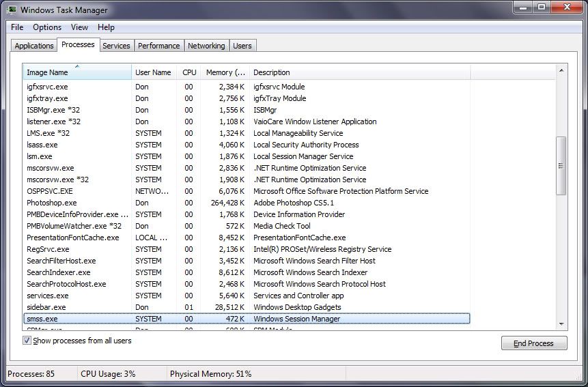Click Microsoft Windows Search Indexer description
The image size is (588, 387).
[311, 272]
